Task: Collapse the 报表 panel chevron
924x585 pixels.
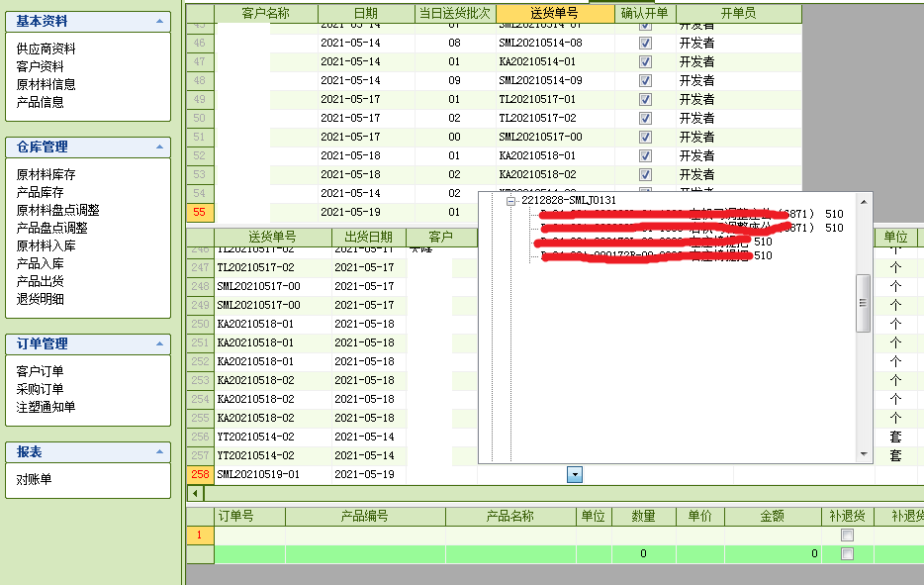Action: (x=159, y=451)
